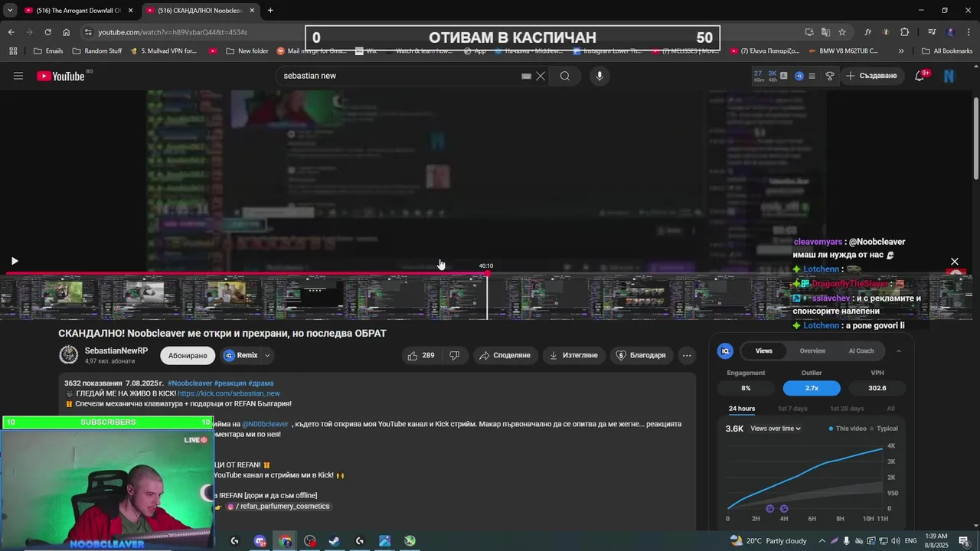
Task: Translate this page icon in address bar
Action: (825, 32)
